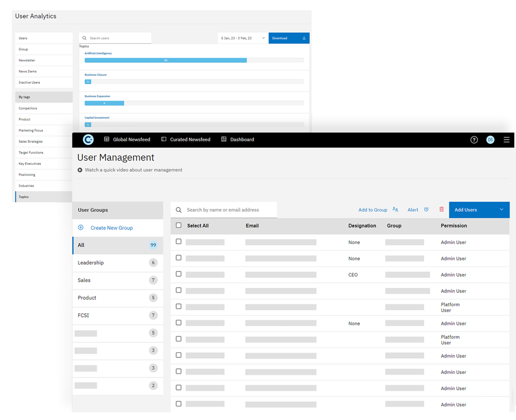Viewport: 516px width, 420px height.
Task: Click the Alert clock icon
Action: tap(426, 210)
